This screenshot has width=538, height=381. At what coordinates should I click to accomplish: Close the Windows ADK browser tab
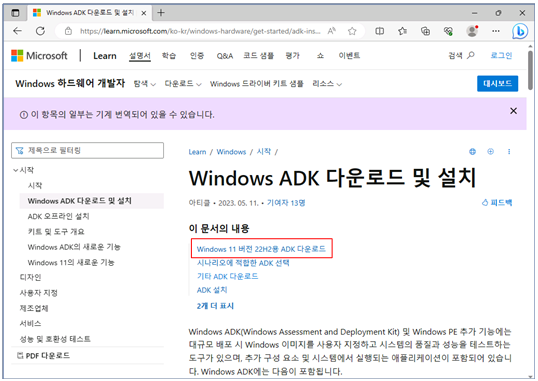144,13
